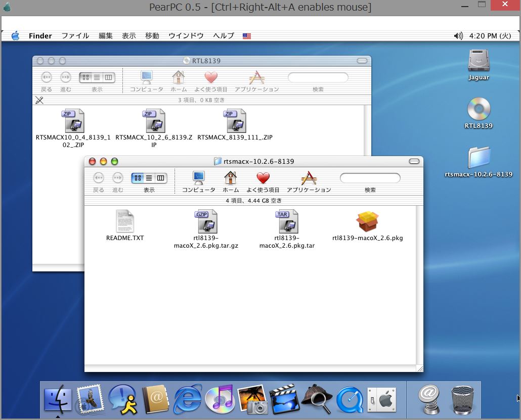Viewport: 521px width, 420px height.
Task: Switch rtsmacx-10.2.6-8139 window to icon view
Action: click(x=138, y=178)
